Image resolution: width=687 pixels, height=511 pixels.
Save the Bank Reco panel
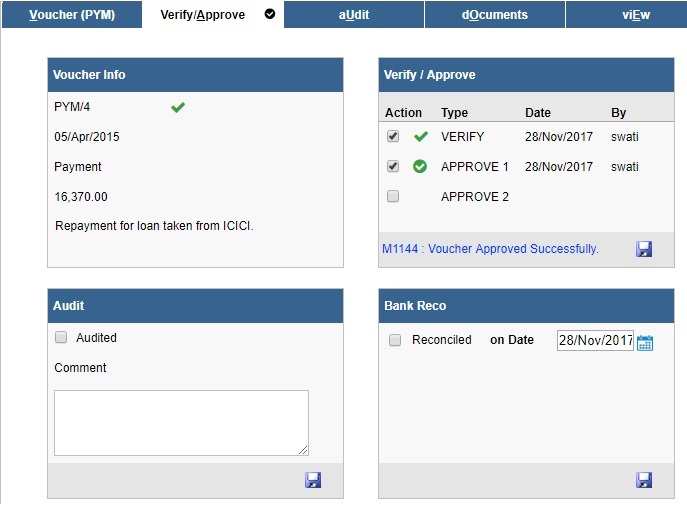(644, 480)
